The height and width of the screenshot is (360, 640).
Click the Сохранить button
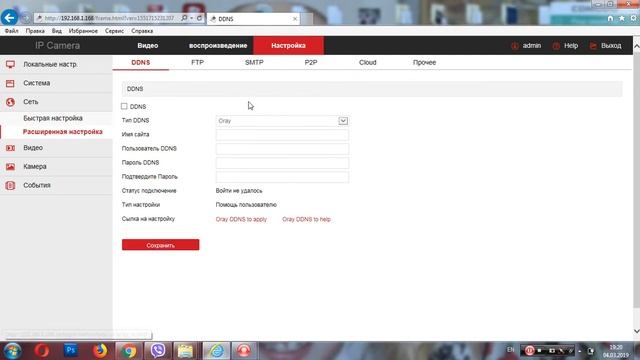(160, 245)
